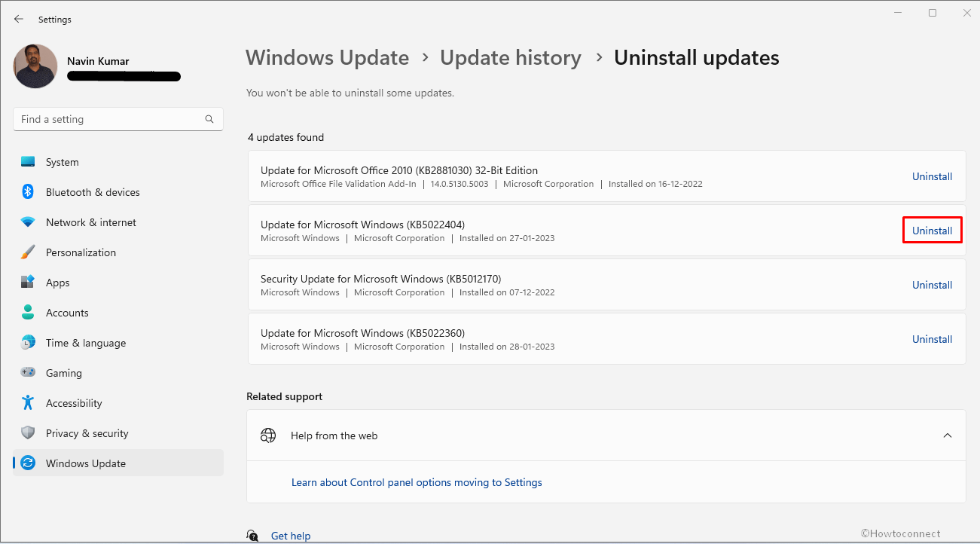Open Personalization settings
This screenshot has height=544, width=980.
pos(118,252)
